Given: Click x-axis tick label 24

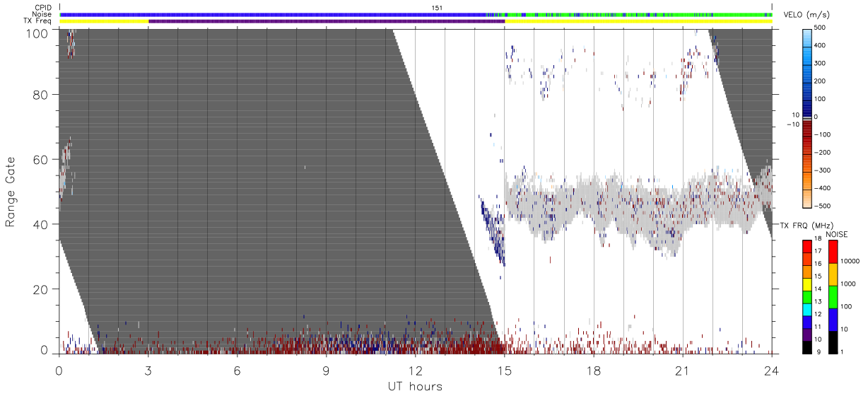Looking at the screenshot, I should (x=771, y=371).
